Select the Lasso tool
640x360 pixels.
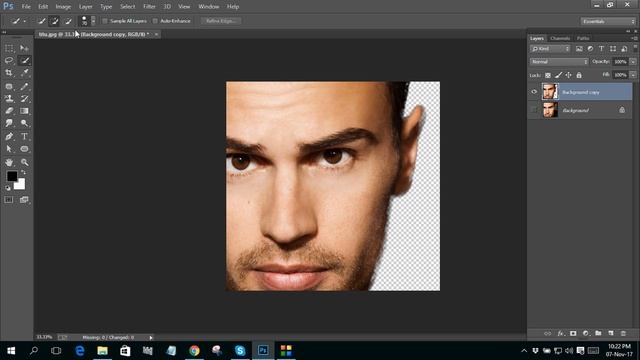[9, 60]
